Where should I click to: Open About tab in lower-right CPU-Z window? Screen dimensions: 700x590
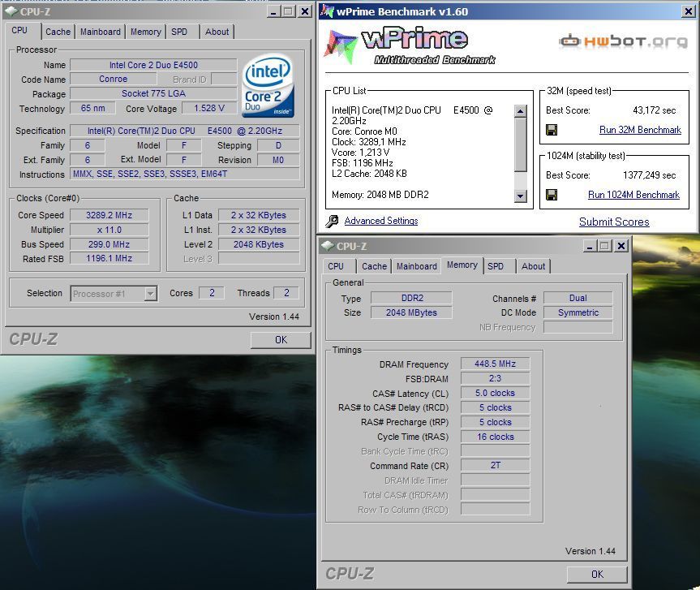tap(534, 266)
